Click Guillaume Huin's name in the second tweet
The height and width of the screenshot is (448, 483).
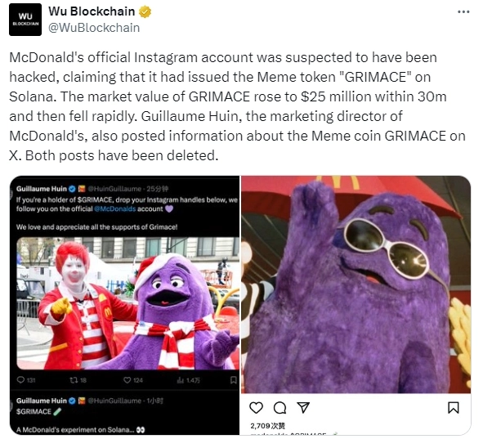click(42, 401)
